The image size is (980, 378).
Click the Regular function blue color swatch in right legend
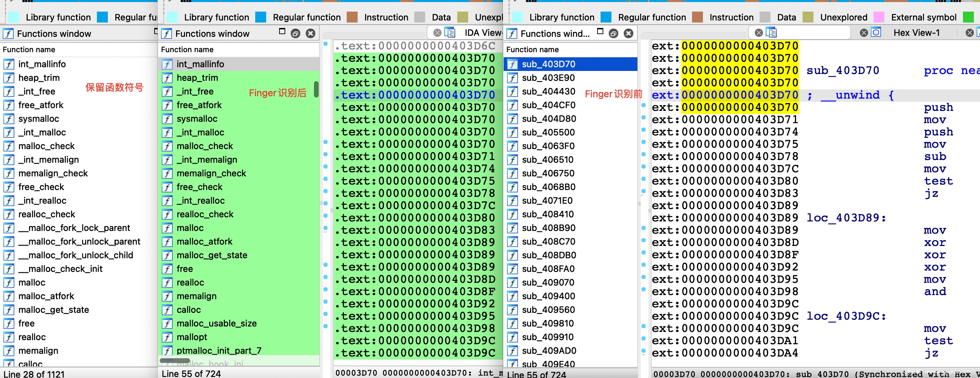tap(606, 17)
